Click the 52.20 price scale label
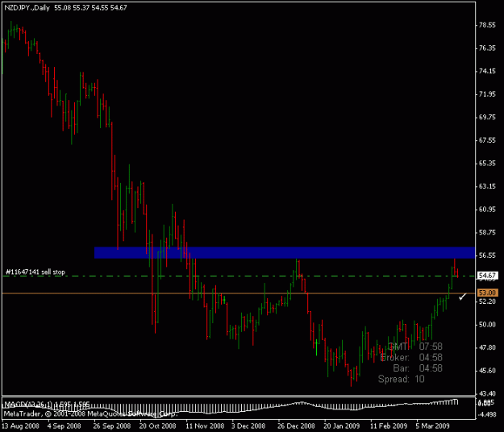The height and width of the screenshot is (432, 504). [487, 301]
